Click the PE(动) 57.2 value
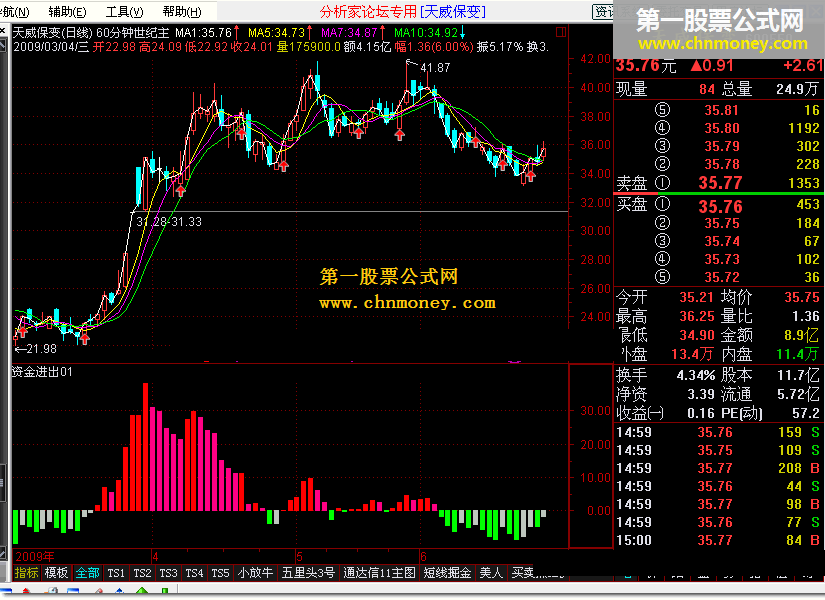 pos(806,413)
